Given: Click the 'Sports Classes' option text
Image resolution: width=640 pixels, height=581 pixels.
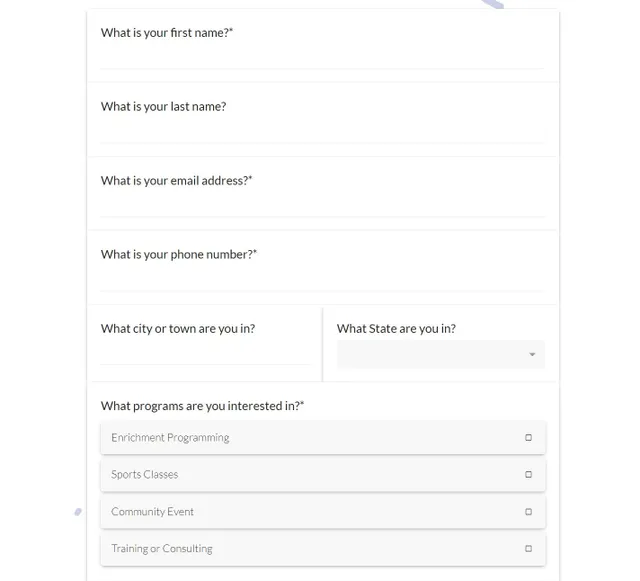Looking at the screenshot, I should tap(144, 474).
